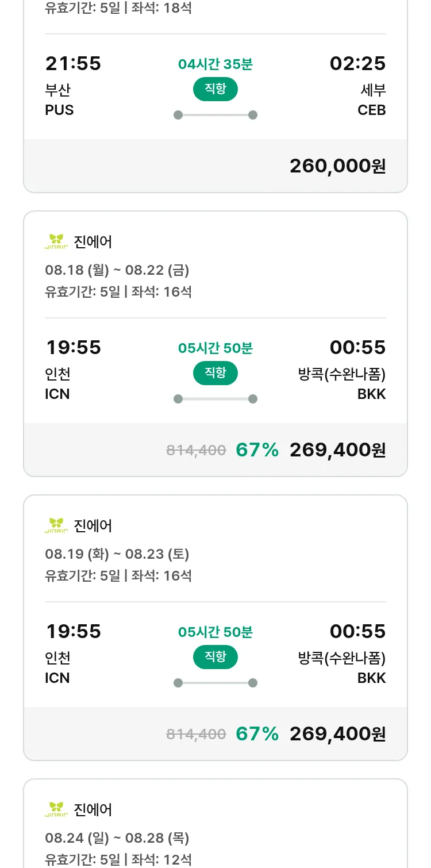This screenshot has height=868, width=431.
Task: Tap 진에어 airline name on 08.19 flight
Action: click(x=93, y=525)
